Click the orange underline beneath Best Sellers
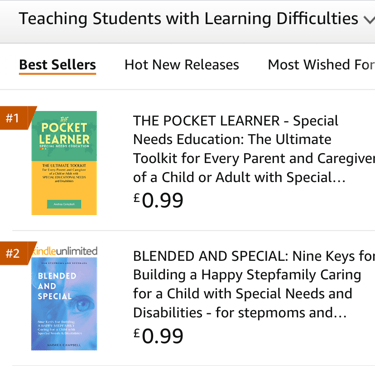The height and width of the screenshot is (366, 375). click(57, 73)
